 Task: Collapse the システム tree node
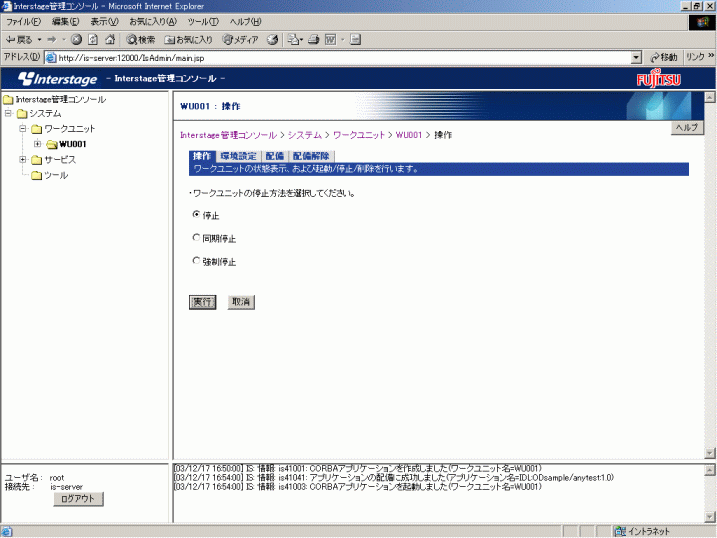pyautogui.click(x=8, y=113)
